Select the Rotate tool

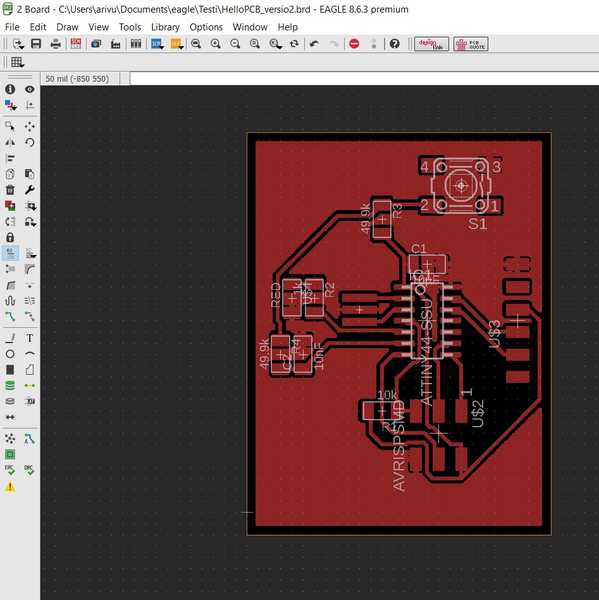[30, 142]
